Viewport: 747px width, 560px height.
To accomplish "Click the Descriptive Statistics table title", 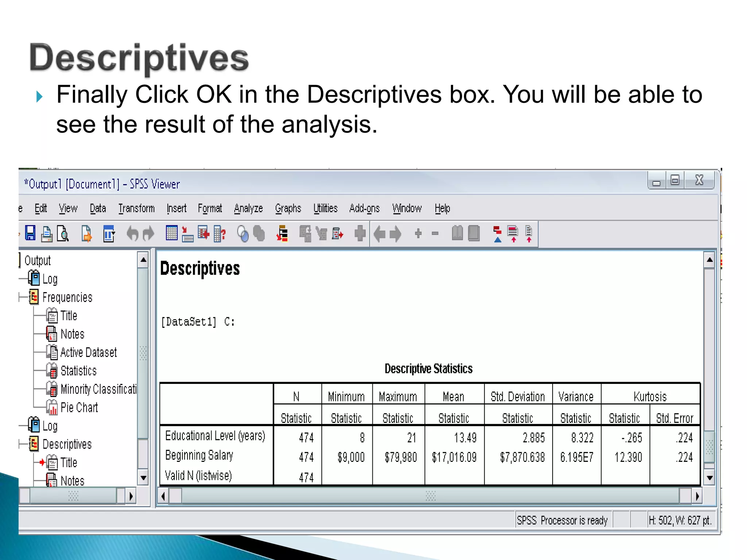I will 428,369.
